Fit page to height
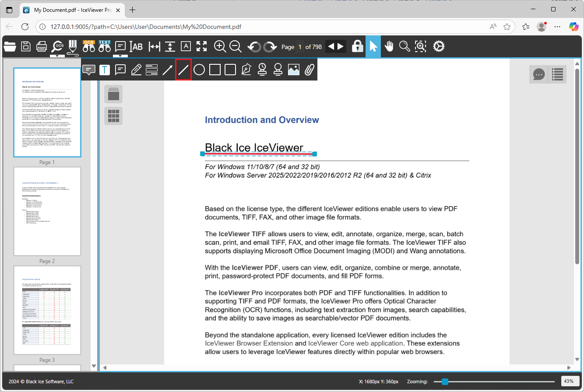The height and width of the screenshot is (392, 584). tap(170, 46)
